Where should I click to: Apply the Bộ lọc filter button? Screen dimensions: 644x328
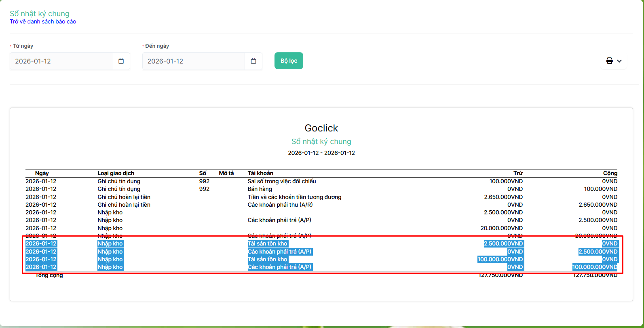tap(289, 61)
